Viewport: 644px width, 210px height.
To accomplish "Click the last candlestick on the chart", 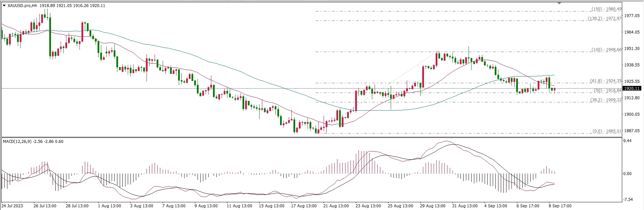I will [x=554, y=90].
